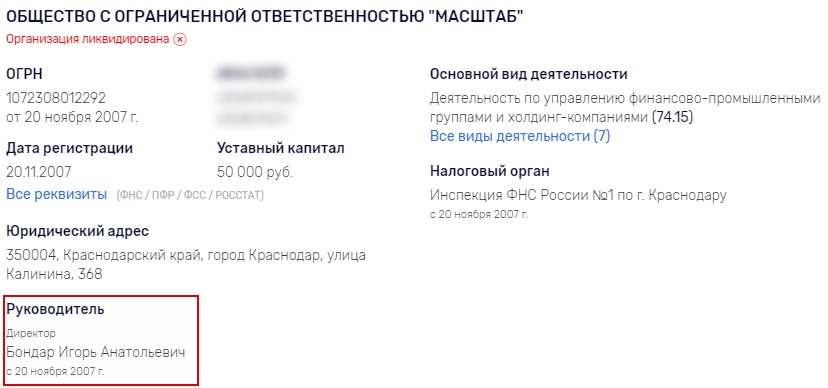Viewport: 828px width, 388px height.
Task: Click the ФНС / ПФР / ФСС / РОССТАТ note
Action: pyautogui.click(x=190, y=195)
